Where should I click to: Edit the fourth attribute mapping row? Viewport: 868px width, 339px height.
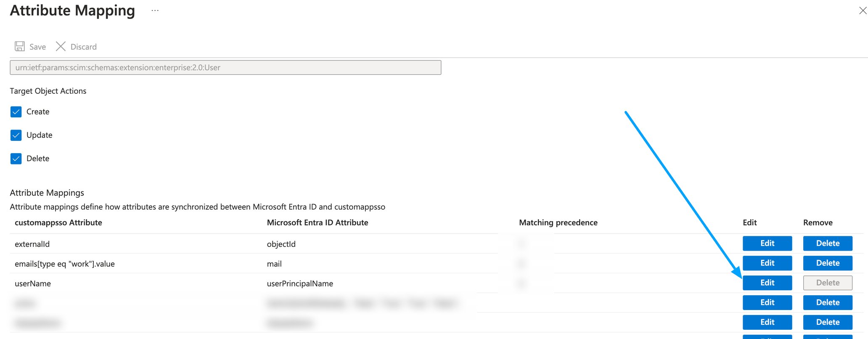click(767, 302)
